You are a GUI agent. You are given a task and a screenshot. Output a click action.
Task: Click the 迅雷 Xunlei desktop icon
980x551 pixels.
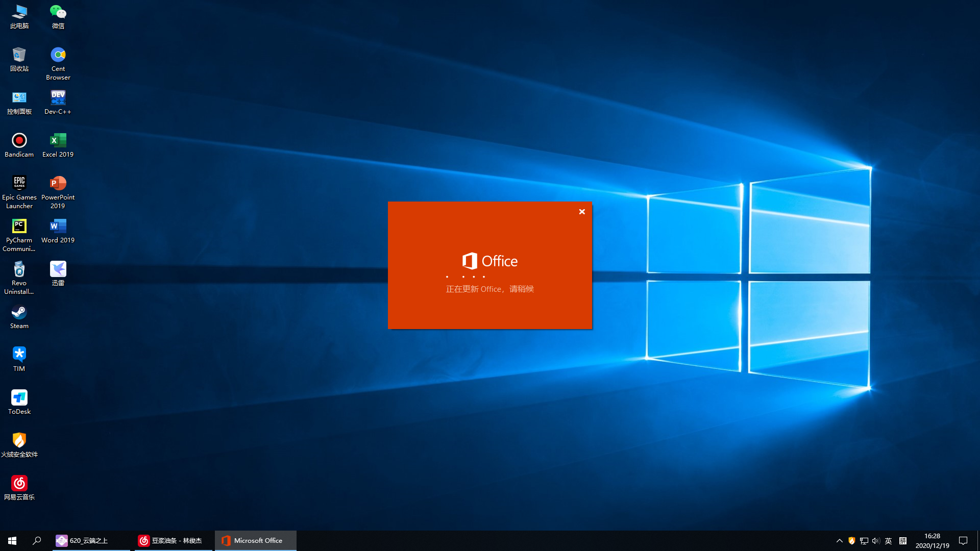point(58,274)
